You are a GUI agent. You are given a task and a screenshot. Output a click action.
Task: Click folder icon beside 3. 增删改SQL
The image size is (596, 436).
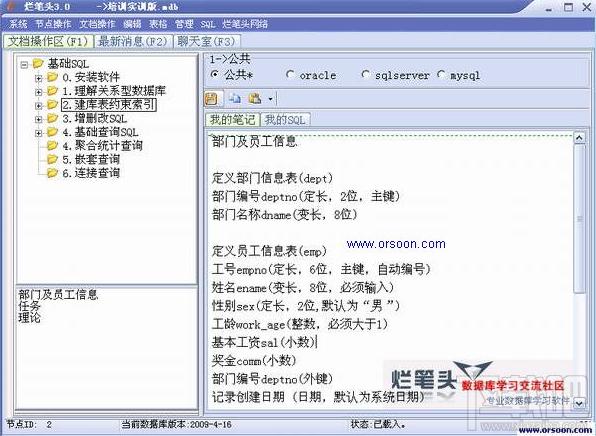tap(52, 118)
